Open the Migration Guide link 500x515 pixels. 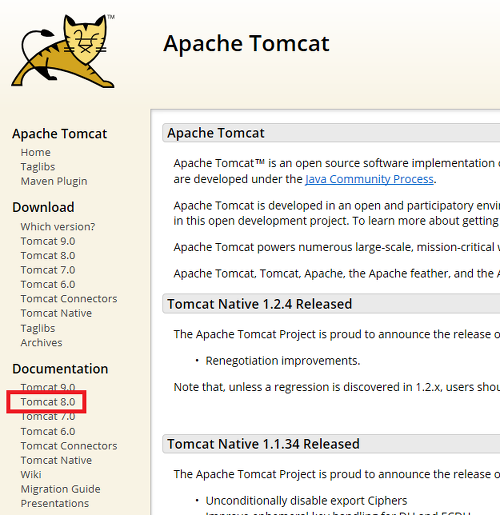pyautogui.click(x=60, y=489)
